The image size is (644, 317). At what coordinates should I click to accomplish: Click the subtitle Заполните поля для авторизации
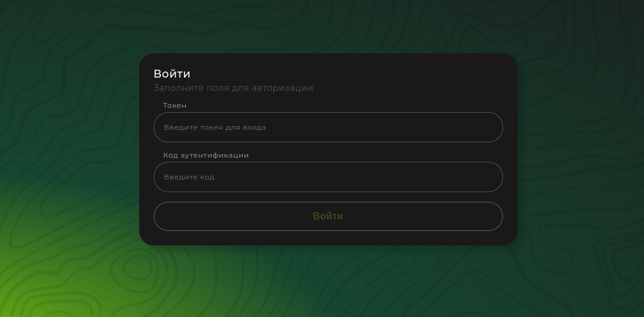tap(233, 88)
